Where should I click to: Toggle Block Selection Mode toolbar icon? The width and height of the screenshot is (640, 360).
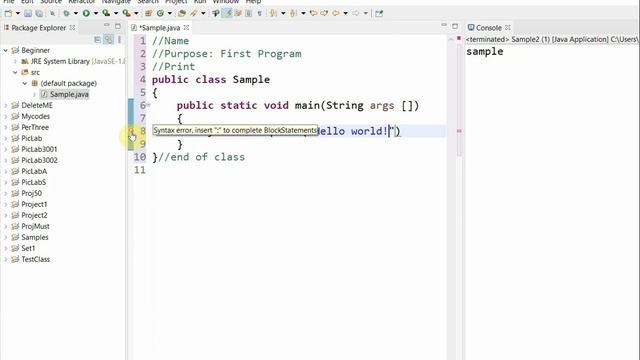(248, 13)
